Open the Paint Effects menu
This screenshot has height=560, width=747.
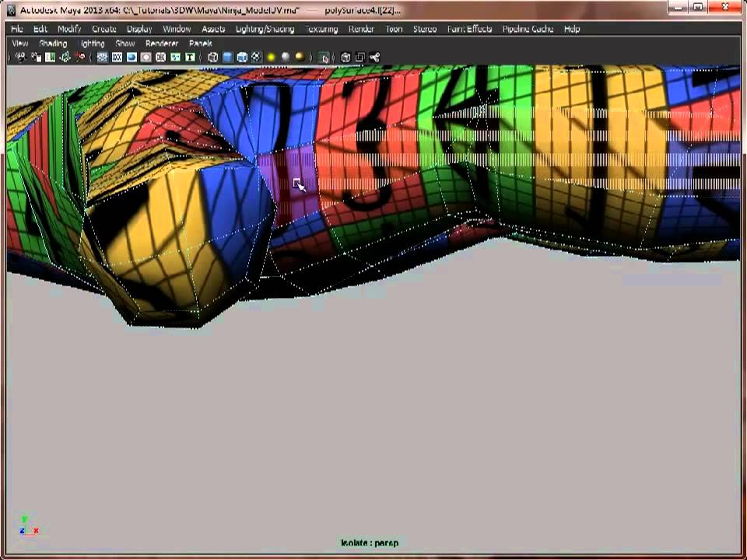coord(469,29)
